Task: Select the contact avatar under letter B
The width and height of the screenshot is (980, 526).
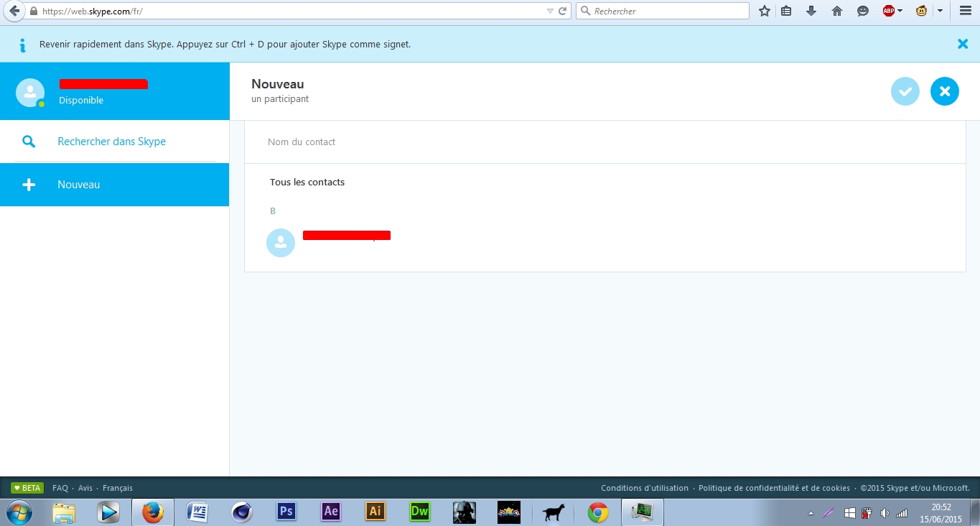Action: (281, 243)
